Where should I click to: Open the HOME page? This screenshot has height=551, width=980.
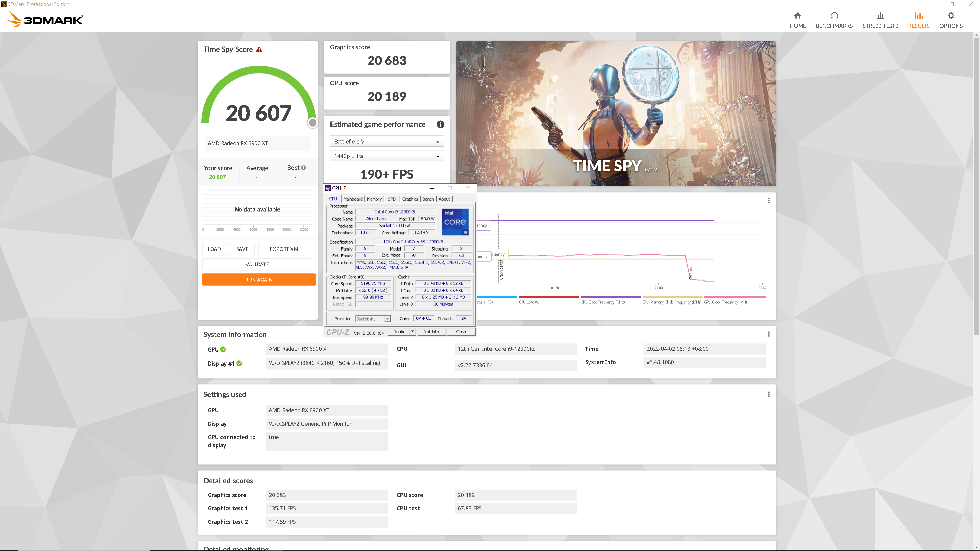pos(797,20)
